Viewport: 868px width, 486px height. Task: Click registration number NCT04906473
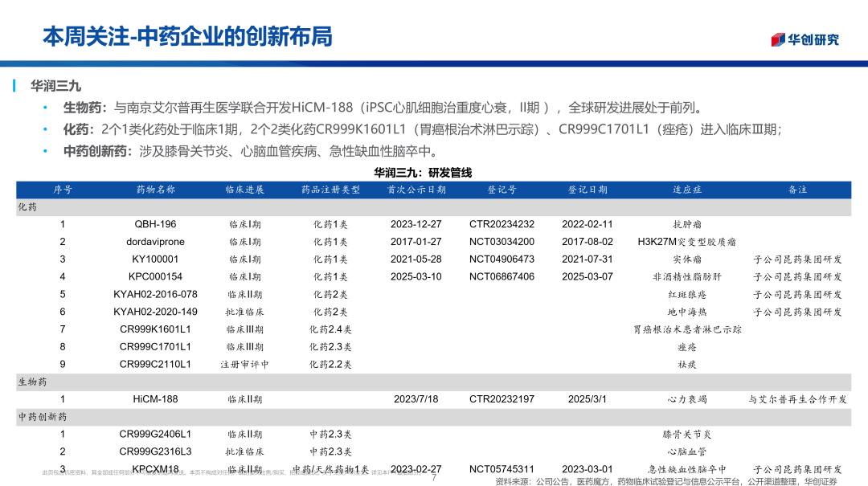[x=502, y=259]
